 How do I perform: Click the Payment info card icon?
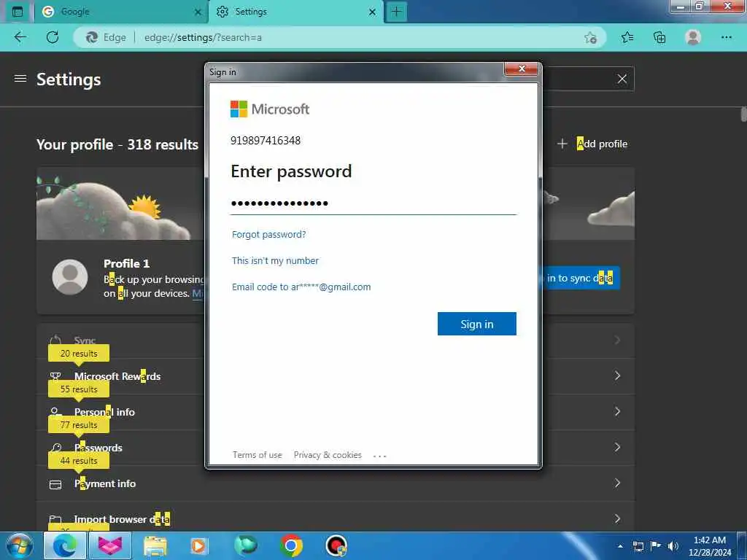click(55, 485)
